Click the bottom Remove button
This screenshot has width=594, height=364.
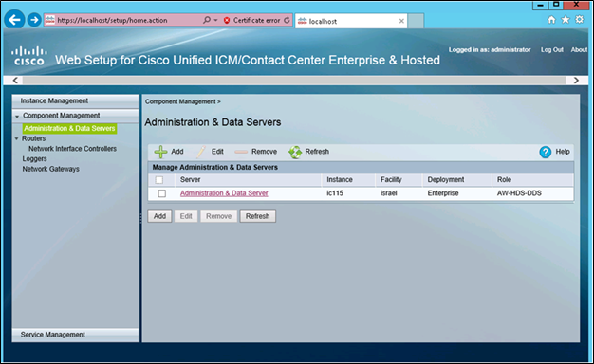(x=218, y=216)
